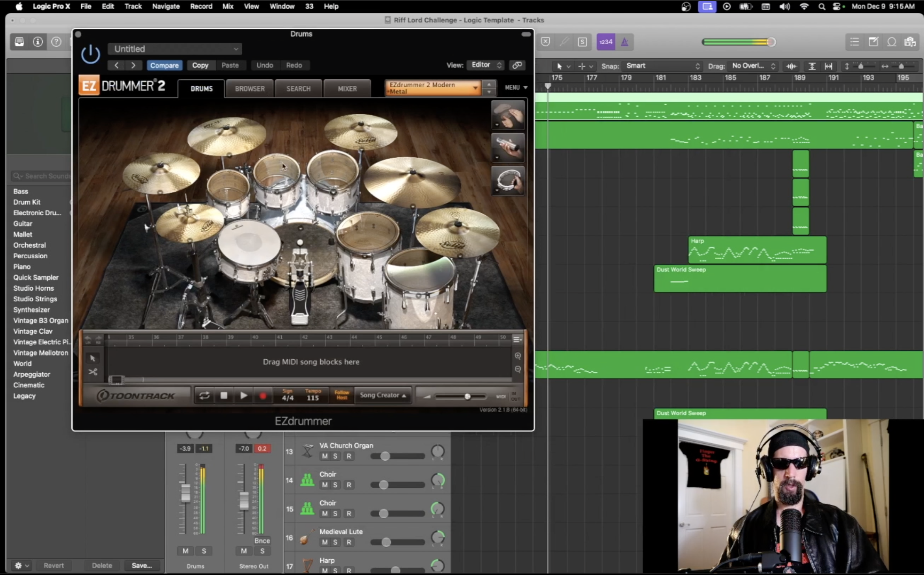
Task: Switch to the DRUMS tab
Action: [x=201, y=89]
